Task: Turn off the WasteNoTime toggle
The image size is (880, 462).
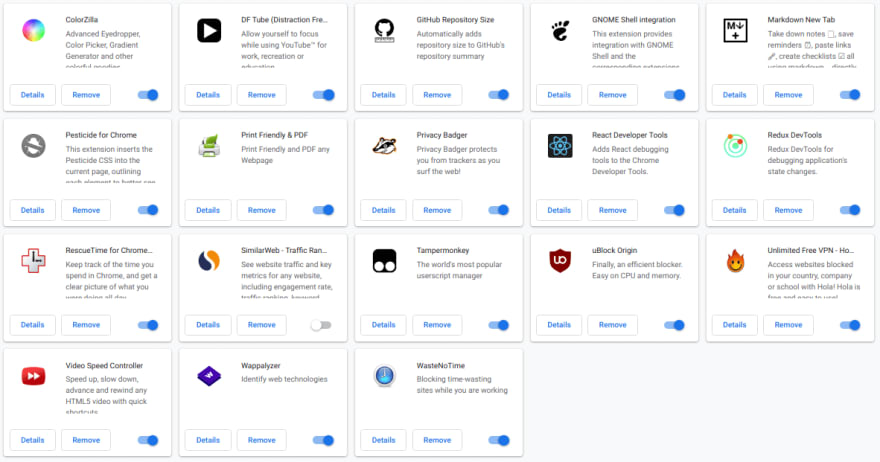Action: tap(499, 440)
